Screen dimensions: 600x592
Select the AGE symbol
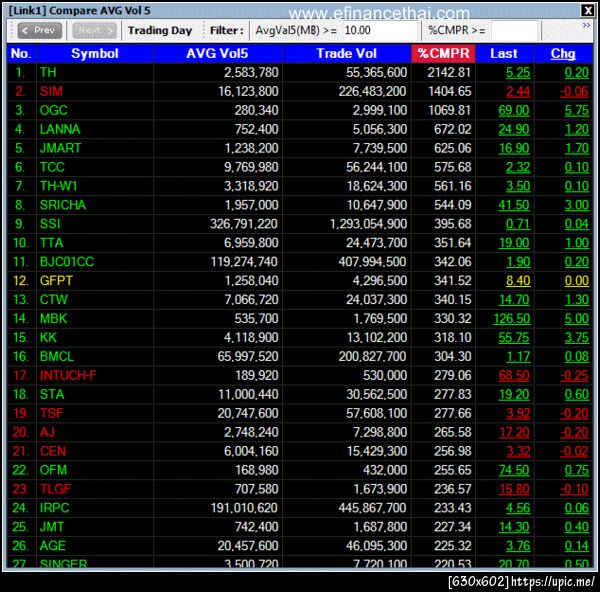(52, 546)
